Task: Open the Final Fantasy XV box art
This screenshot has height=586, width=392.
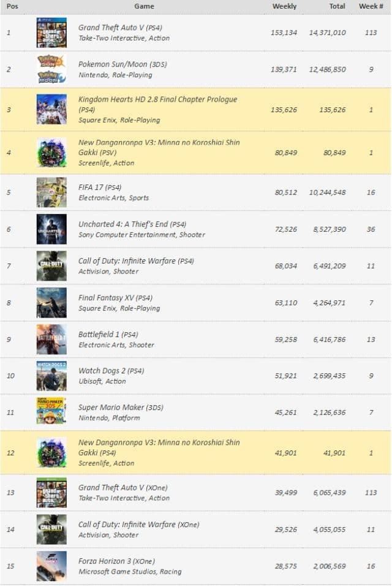Action: [51, 303]
